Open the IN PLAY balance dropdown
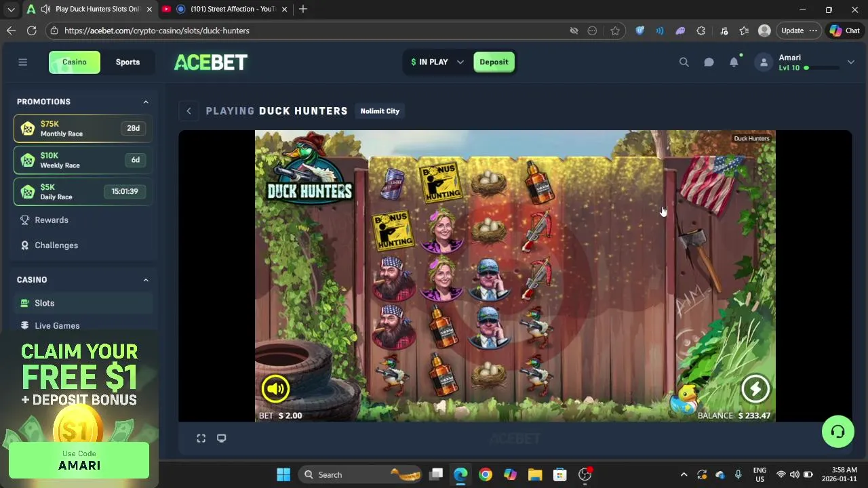Screen dimensions: 868x488 [x=437, y=62]
